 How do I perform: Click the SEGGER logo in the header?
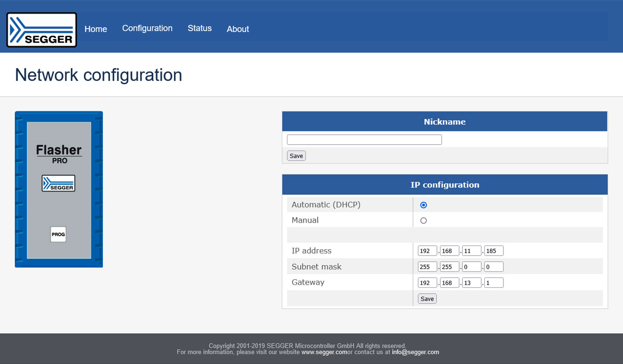point(41,29)
